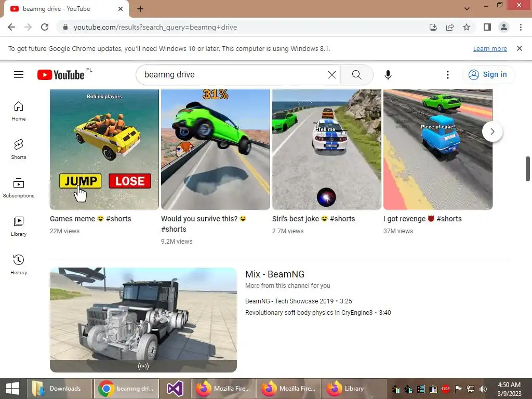Select the beamng drive - YouTube tab
Viewport: 532px width, 399px height.
click(66, 9)
